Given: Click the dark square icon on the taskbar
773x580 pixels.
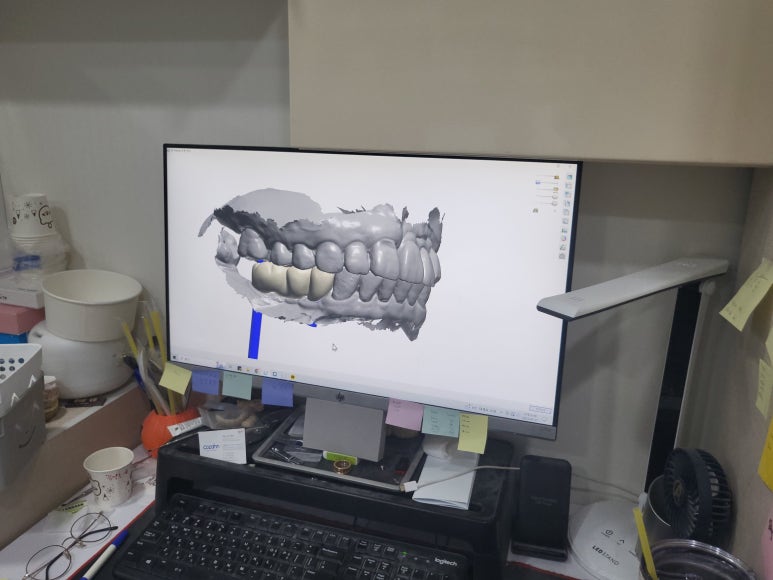Looking at the screenshot, I should pos(240,368).
